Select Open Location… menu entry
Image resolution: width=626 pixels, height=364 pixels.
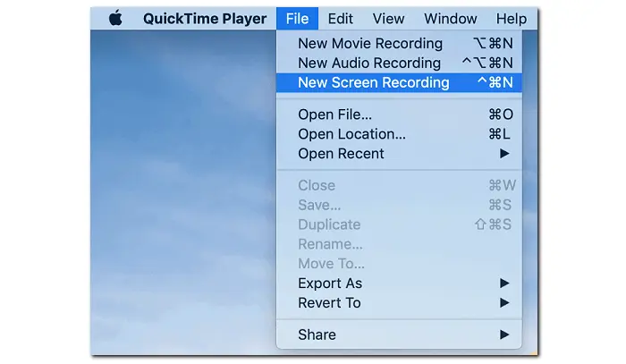[x=399, y=134]
